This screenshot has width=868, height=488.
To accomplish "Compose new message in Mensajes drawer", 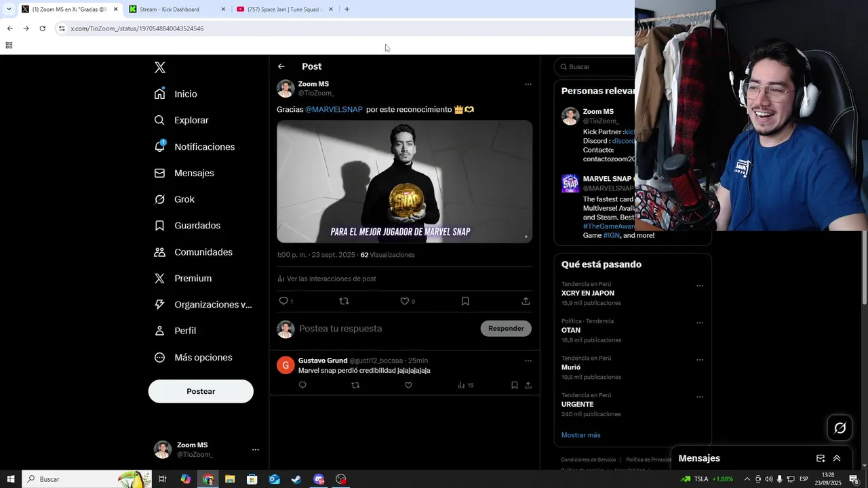I will coord(821,458).
